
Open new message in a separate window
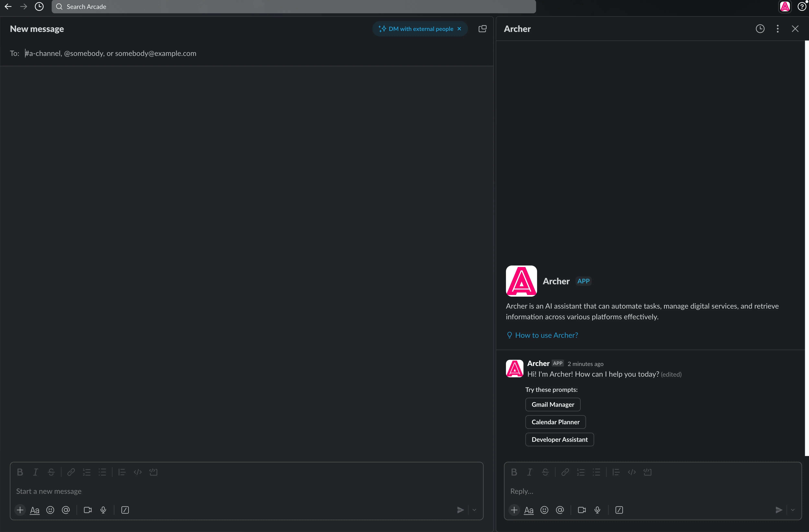[482, 29]
